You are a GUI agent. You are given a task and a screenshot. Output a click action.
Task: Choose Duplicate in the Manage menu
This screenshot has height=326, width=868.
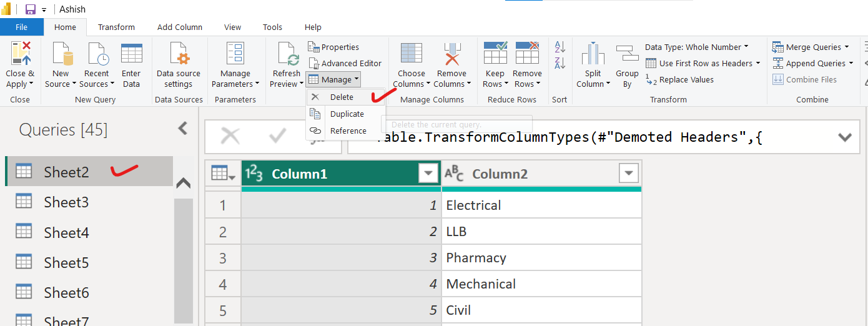tap(347, 114)
